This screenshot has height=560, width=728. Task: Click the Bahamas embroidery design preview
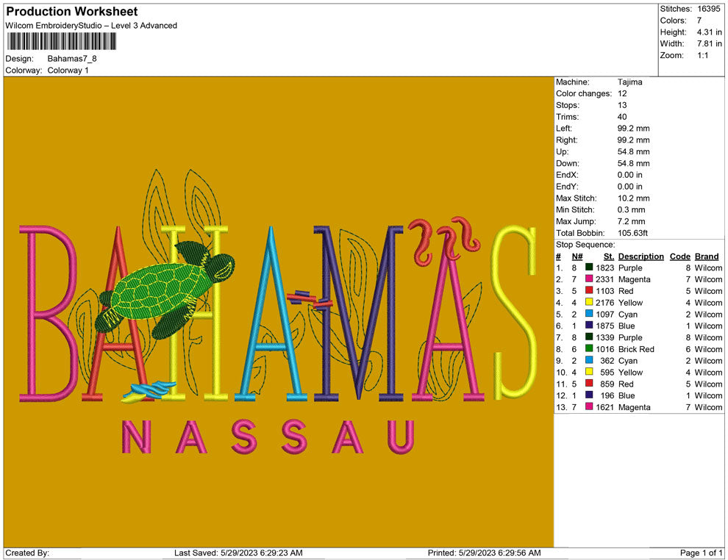pos(279,312)
